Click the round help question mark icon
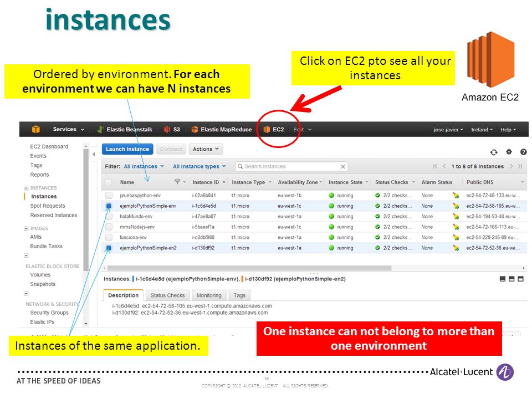This screenshot has height=399, width=532. pyautogui.click(x=524, y=152)
